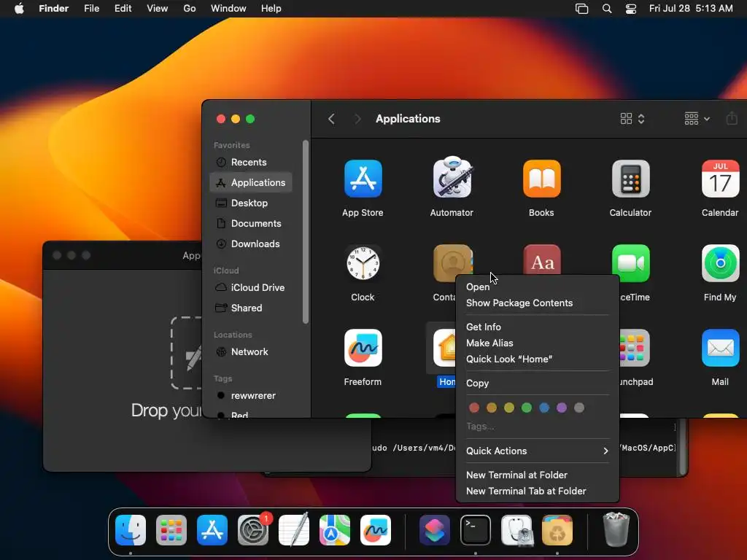747x560 pixels.
Task: Click Tags… in context menu
Action: [480, 426]
